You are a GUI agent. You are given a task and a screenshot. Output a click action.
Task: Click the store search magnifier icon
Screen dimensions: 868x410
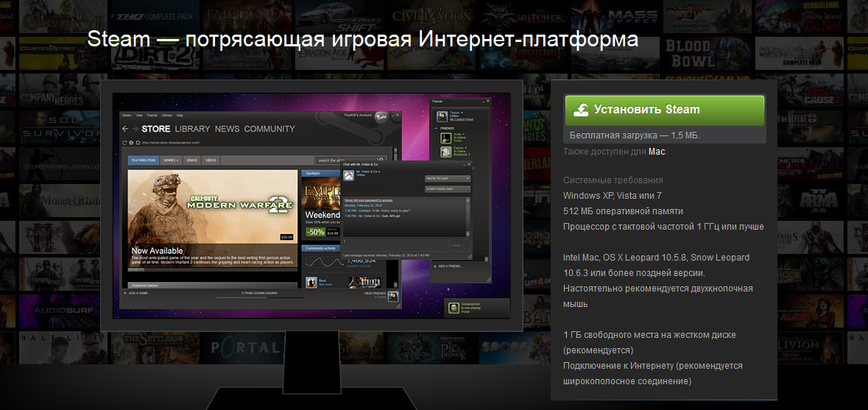click(x=381, y=160)
